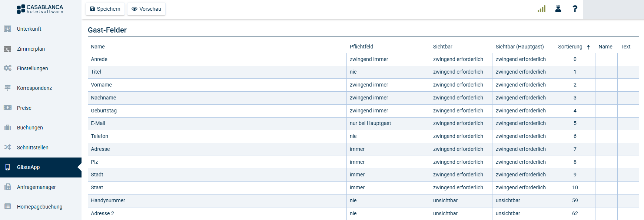Click the Preise money icon
Image resolution: width=644 pixels, height=220 pixels.
(x=7, y=108)
